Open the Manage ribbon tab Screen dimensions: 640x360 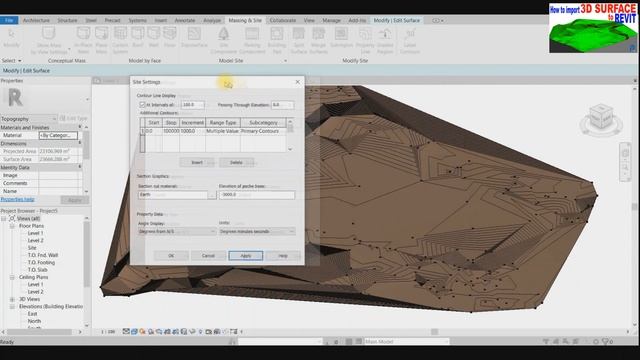tap(331, 20)
